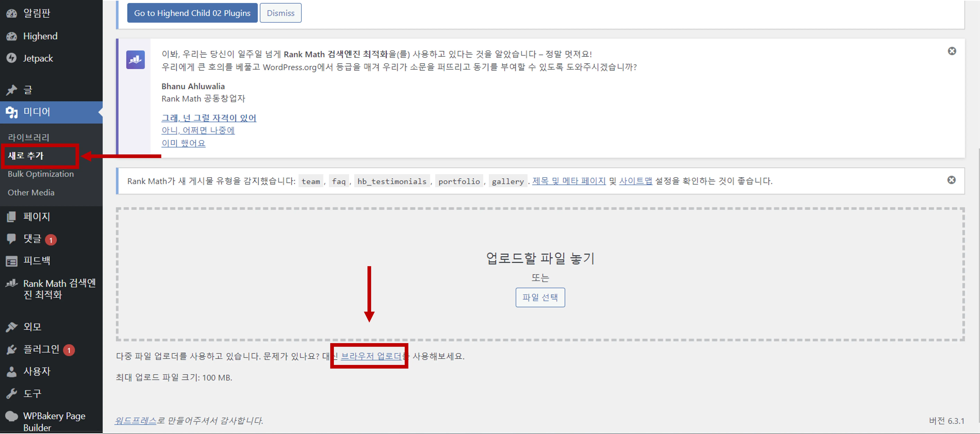This screenshot has width=980, height=434.
Task: Open the 제목 및 메타 페이지 link
Action: pos(569,181)
